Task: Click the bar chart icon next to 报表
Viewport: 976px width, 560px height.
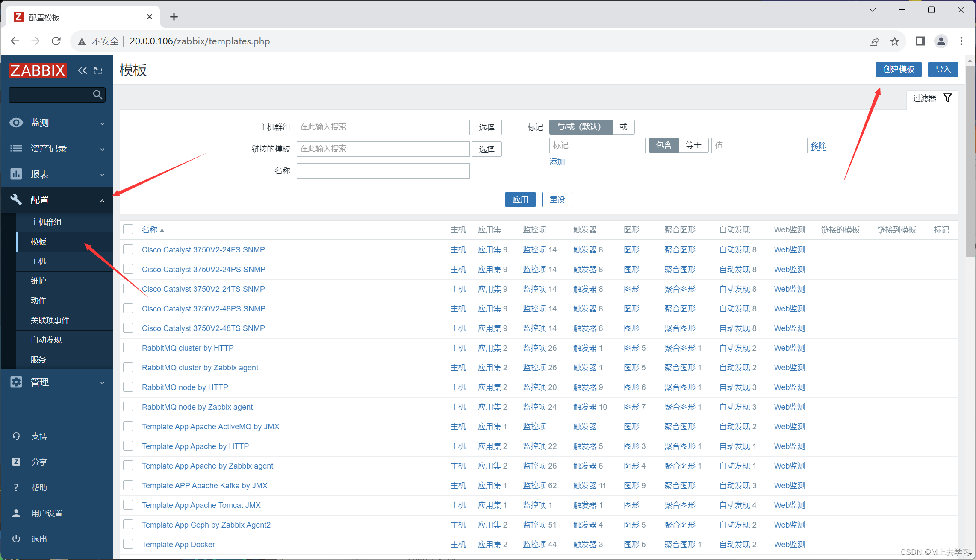Action: 16,174
